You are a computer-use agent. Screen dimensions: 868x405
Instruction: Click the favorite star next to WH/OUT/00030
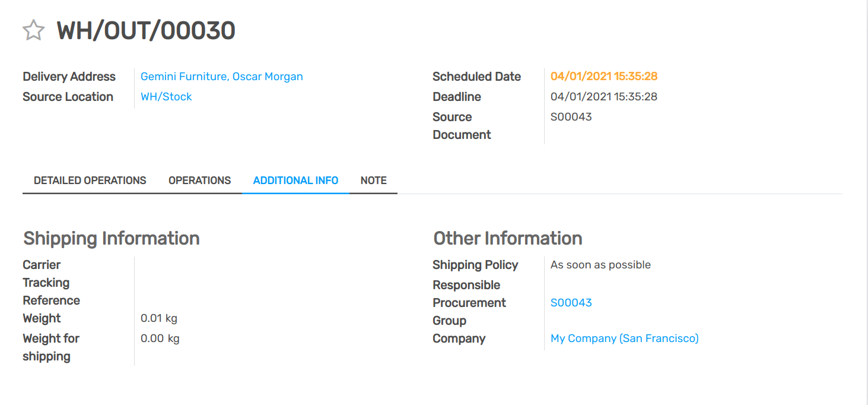click(34, 30)
